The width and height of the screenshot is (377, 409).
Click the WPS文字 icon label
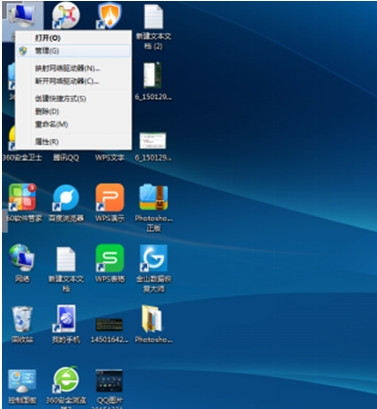(110, 157)
